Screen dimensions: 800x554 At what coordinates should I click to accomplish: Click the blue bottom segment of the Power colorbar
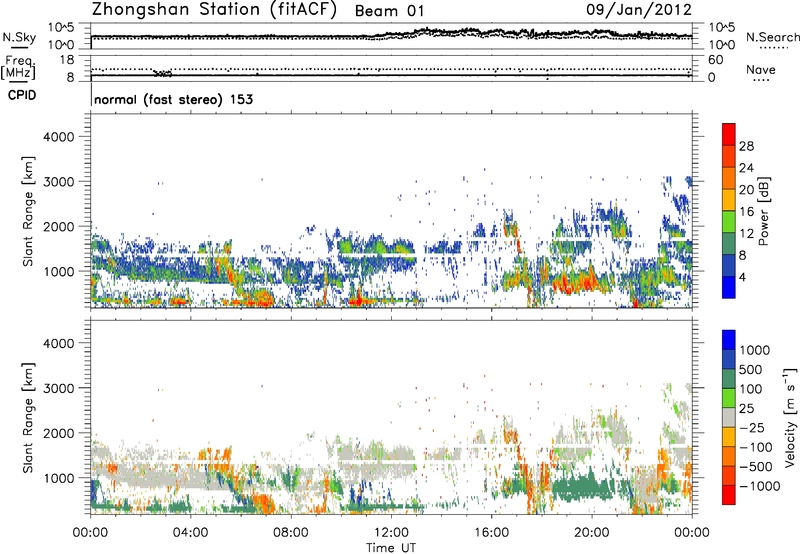pos(729,287)
